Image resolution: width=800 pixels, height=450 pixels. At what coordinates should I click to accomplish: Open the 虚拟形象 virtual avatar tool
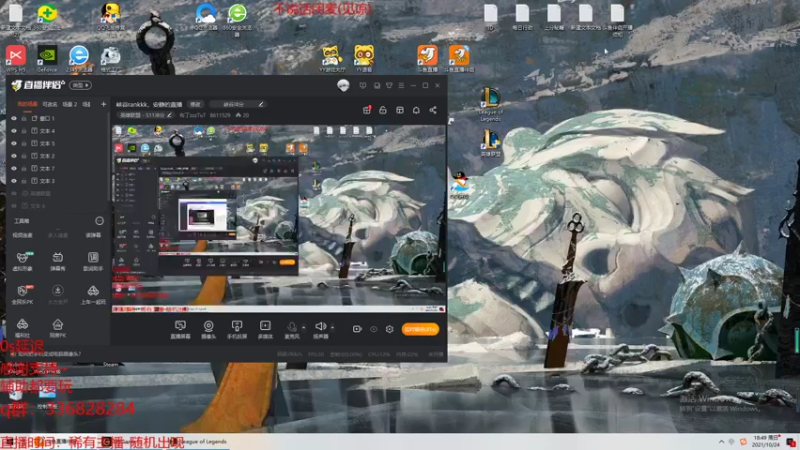[x=23, y=261]
